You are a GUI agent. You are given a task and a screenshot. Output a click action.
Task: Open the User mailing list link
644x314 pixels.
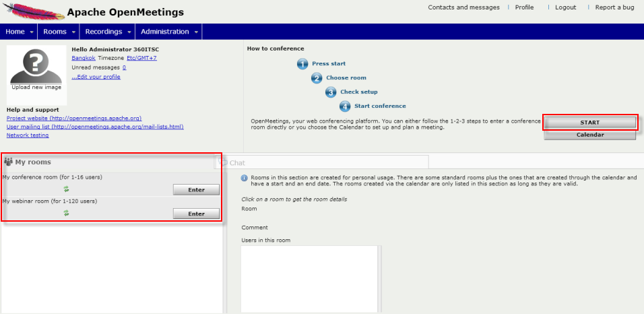pos(95,127)
